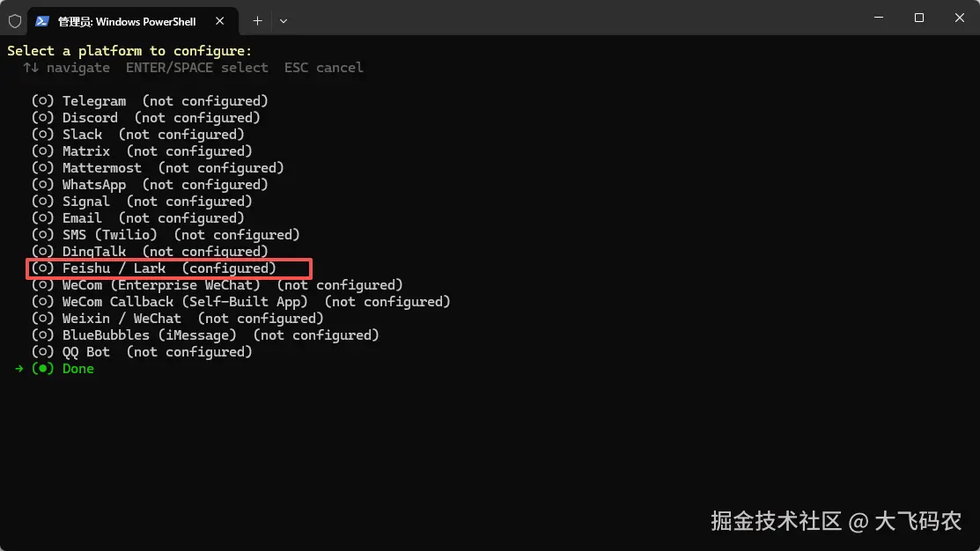Viewport: 980px width, 551px height.
Task: Click the navigate hint with arrows
Action: pyautogui.click(x=66, y=68)
